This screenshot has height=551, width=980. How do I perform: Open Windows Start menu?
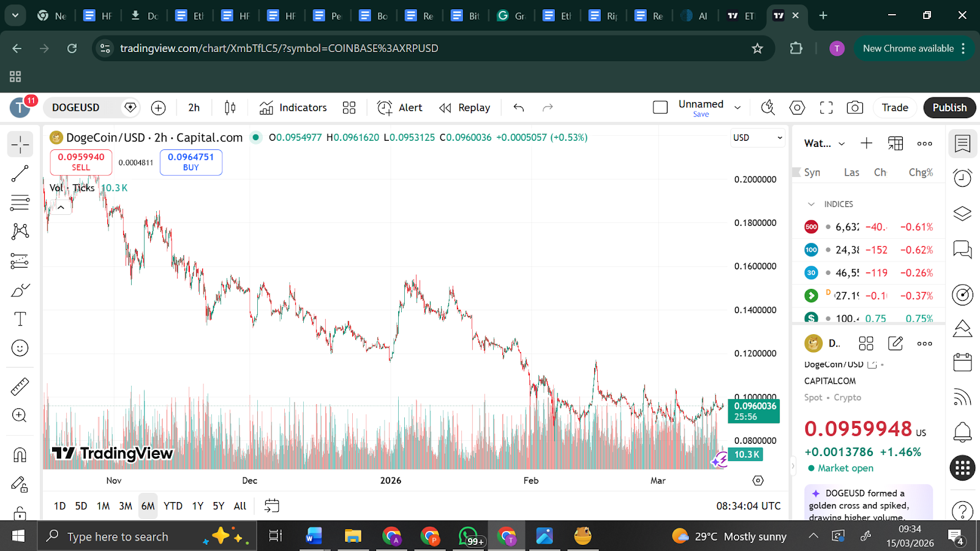click(x=18, y=536)
